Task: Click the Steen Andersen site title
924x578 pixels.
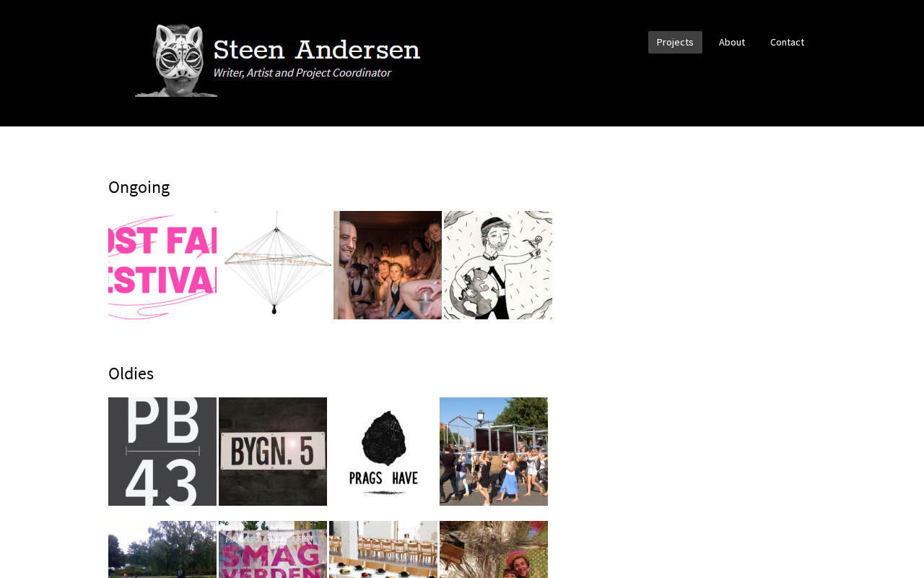Action: point(316,50)
